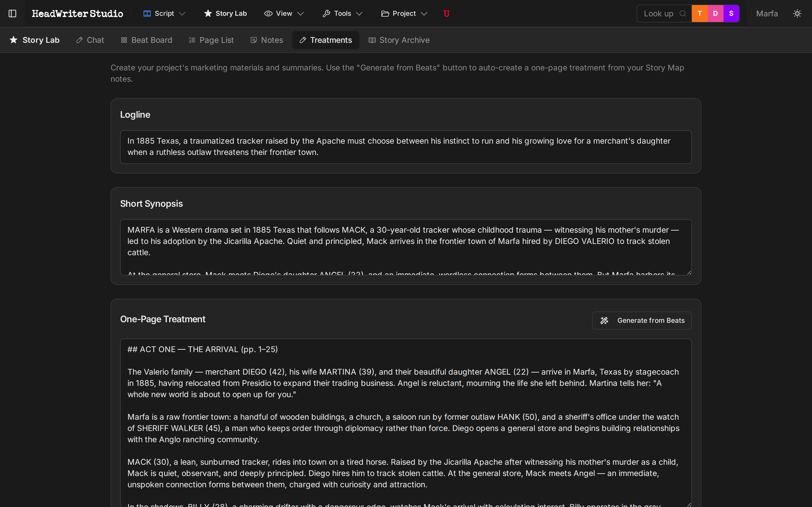
Task: Click the Script filmstrip icon
Action: pos(147,13)
